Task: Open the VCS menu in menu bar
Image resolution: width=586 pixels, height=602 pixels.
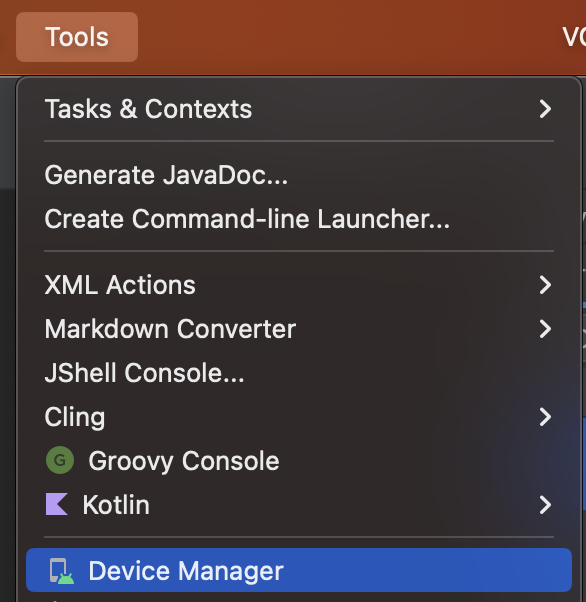Action: [x=574, y=37]
